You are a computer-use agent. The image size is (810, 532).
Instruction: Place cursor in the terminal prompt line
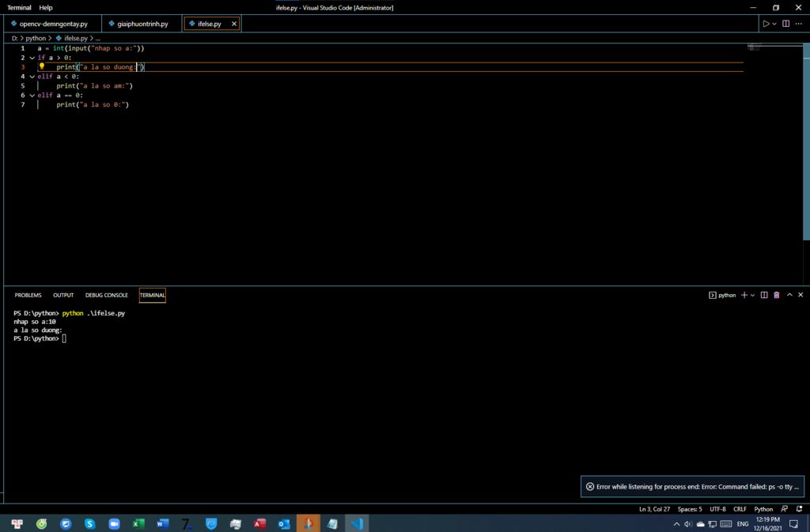pos(64,338)
